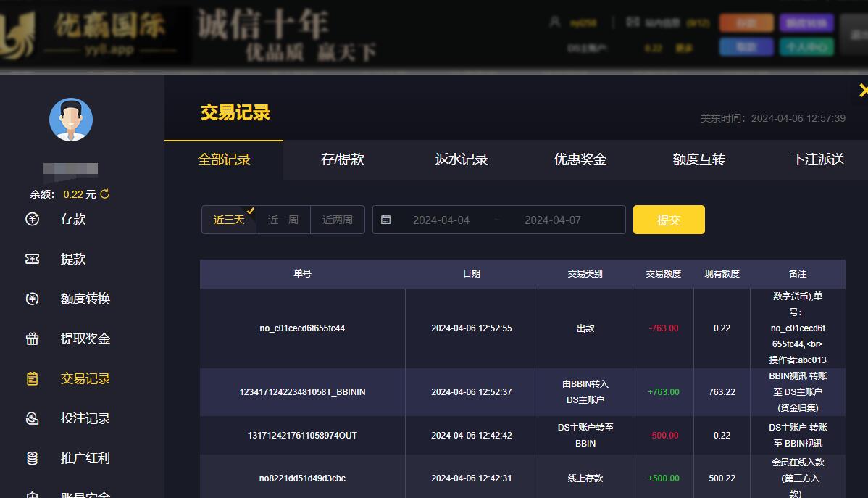Click the user avatar picture
The height and width of the screenshot is (498, 868).
71,120
